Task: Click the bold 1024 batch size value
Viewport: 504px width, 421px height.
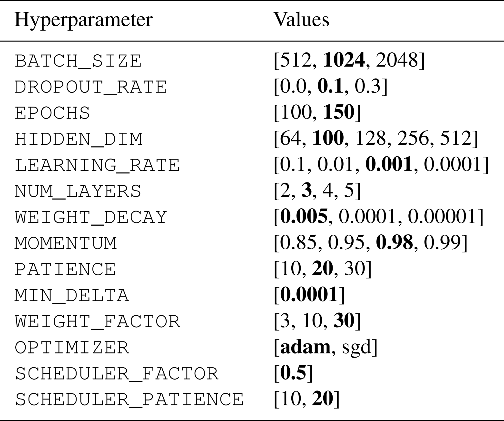Action: coord(344,60)
